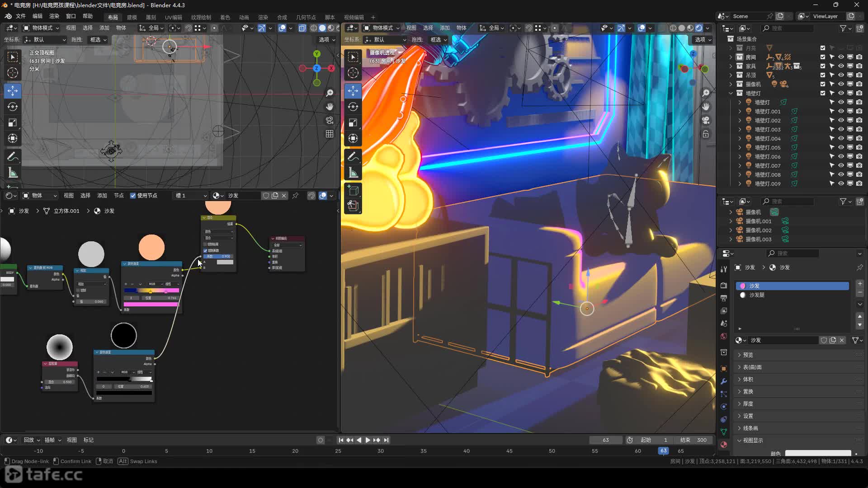Select the Measure tool in camera viewport
Screen dimensions: 868x488
click(x=353, y=173)
